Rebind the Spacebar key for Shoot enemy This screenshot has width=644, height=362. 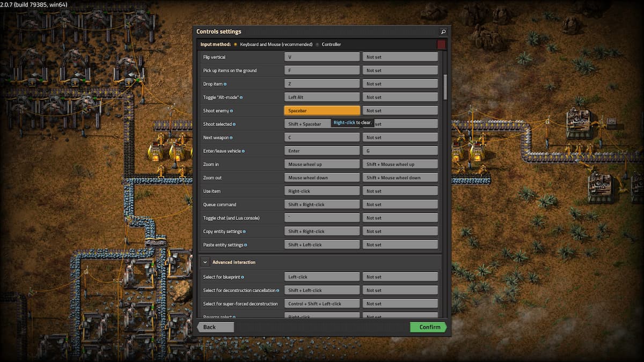(321, 110)
